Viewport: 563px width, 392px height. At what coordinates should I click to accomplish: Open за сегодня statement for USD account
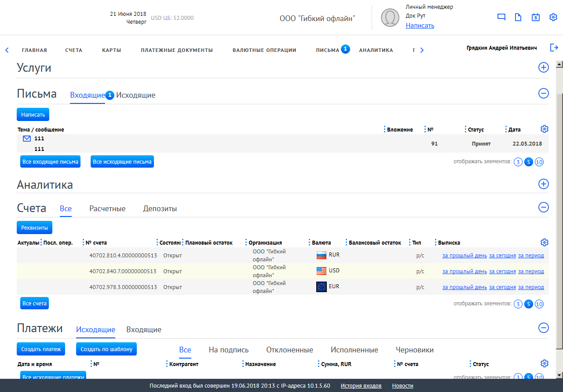[502, 271]
